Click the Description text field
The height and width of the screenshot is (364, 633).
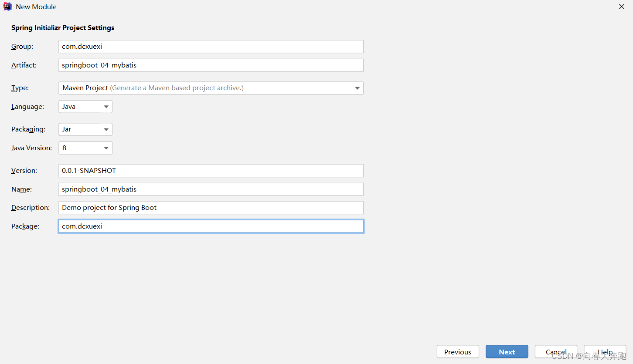211,208
